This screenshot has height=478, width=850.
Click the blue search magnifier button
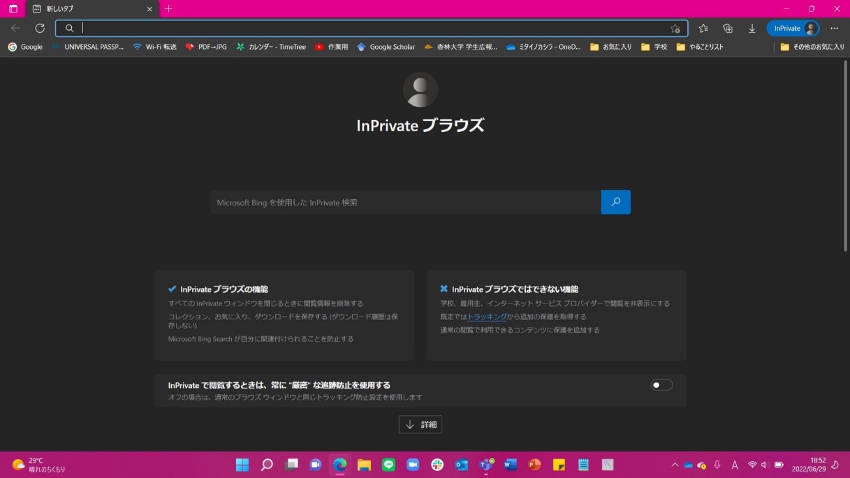[x=616, y=202]
